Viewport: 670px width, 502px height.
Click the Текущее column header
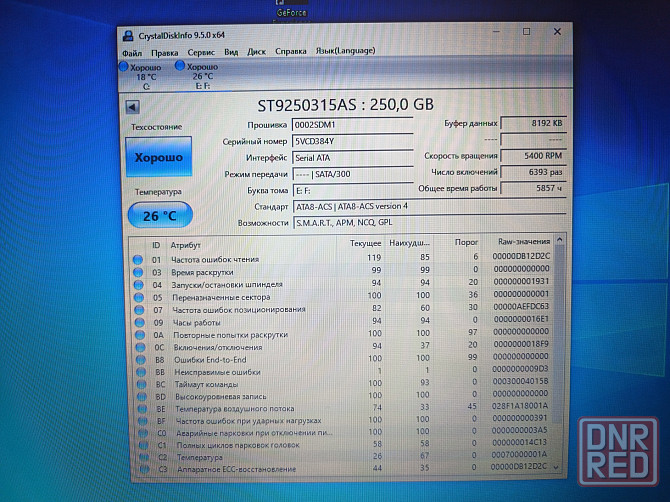pos(365,243)
